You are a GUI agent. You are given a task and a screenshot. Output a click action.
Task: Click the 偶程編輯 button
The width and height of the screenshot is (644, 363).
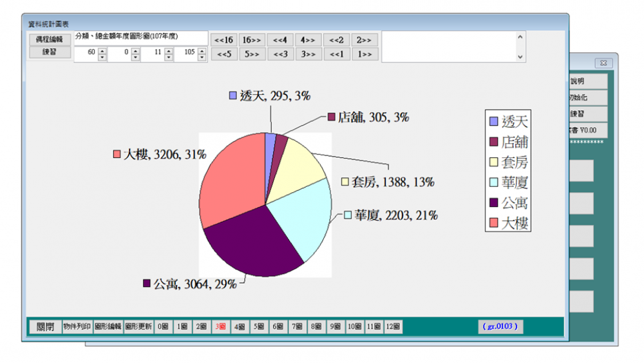pos(49,39)
